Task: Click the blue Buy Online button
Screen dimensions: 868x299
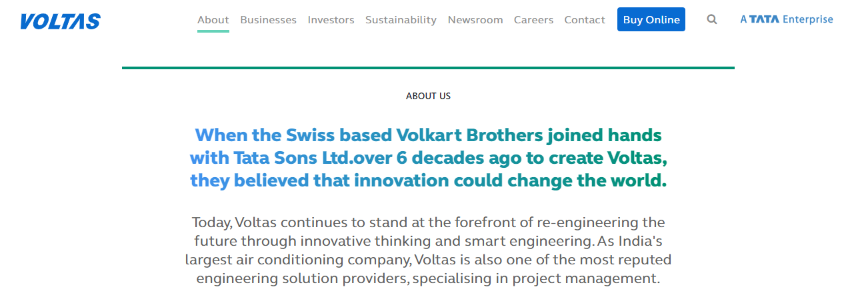Action: click(x=651, y=20)
